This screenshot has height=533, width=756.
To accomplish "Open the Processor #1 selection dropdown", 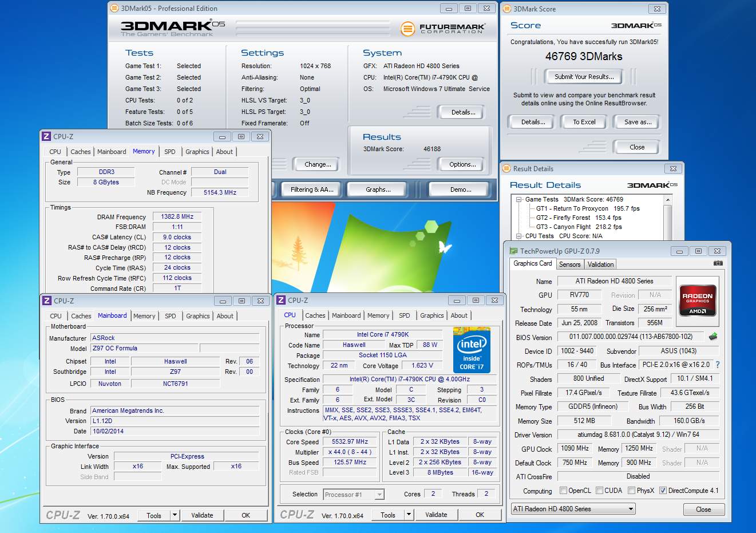I will pyautogui.click(x=354, y=495).
